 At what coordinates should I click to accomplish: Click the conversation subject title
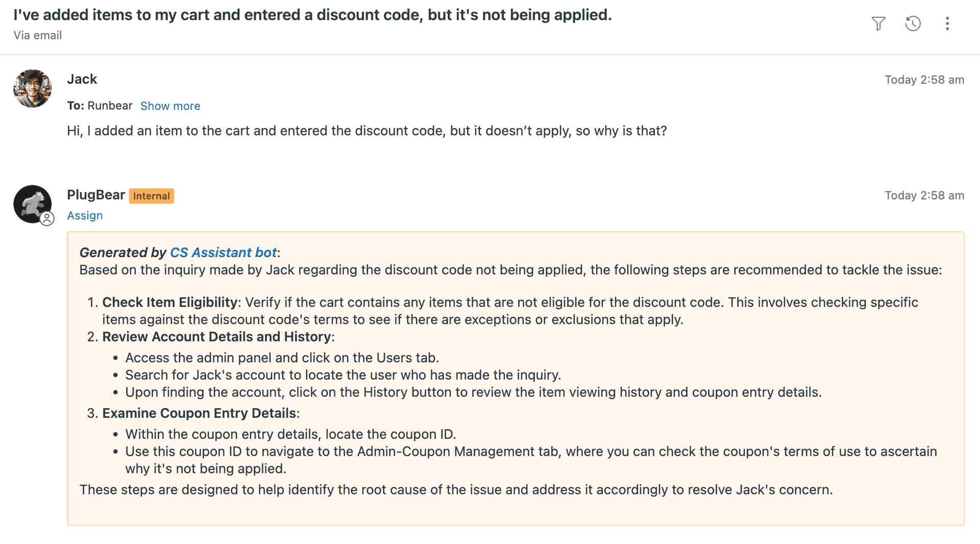coord(312,15)
